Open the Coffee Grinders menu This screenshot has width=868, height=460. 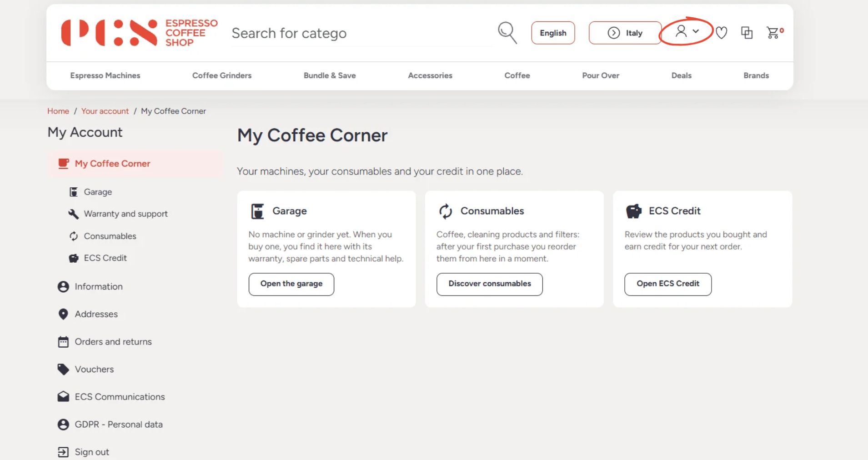pyautogui.click(x=222, y=75)
